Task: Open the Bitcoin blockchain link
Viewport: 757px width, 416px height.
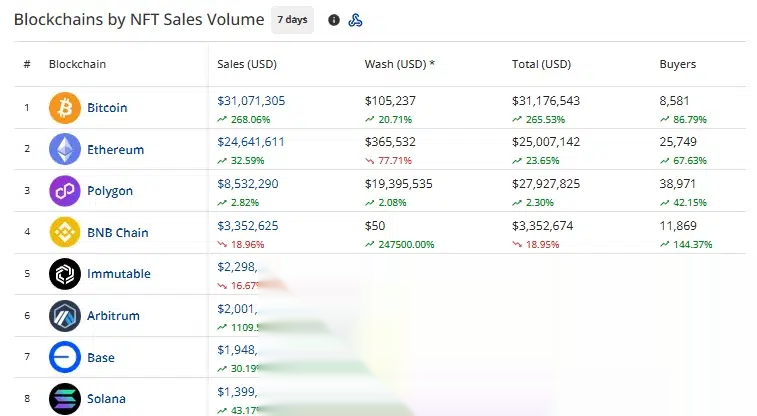Action: (x=107, y=108)
